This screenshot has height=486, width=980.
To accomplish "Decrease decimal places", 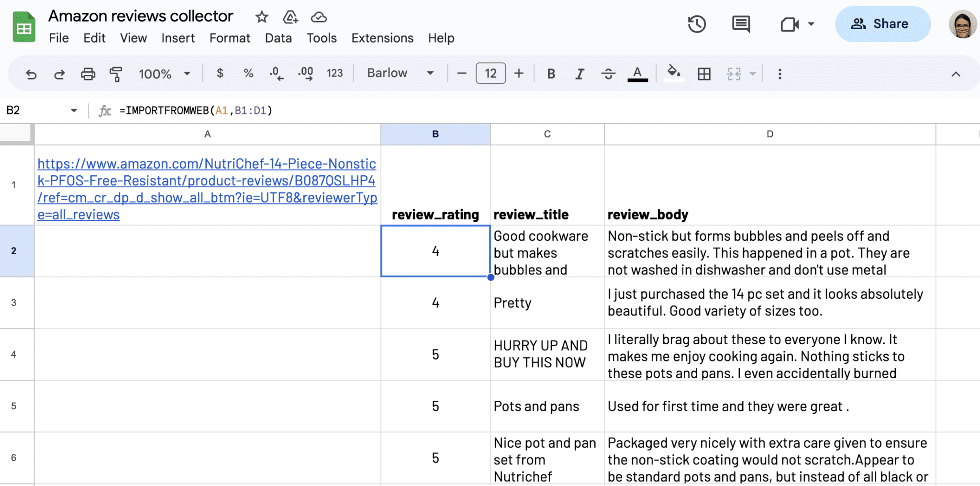I will [x=277, y=73].
